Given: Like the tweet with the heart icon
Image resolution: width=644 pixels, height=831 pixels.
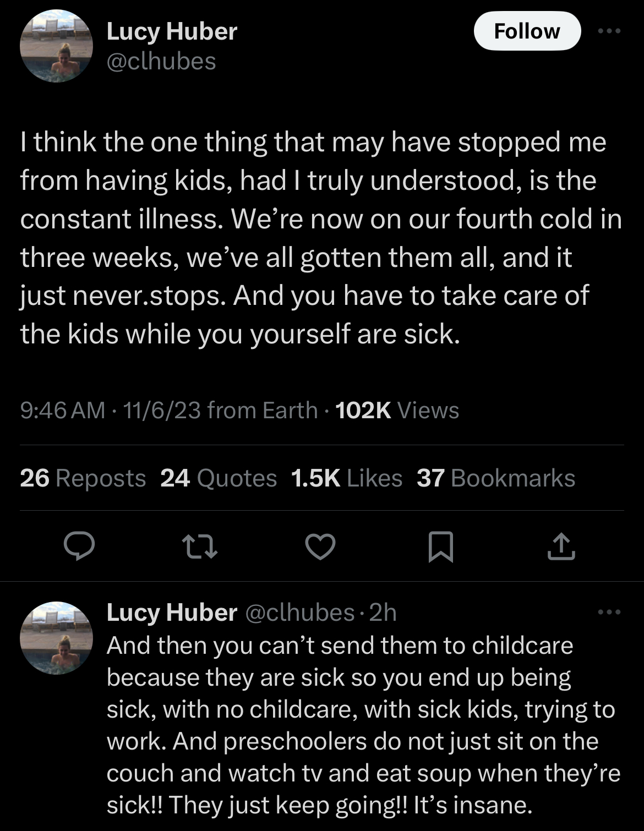Looking at the screenshot, I should point(320,546).
